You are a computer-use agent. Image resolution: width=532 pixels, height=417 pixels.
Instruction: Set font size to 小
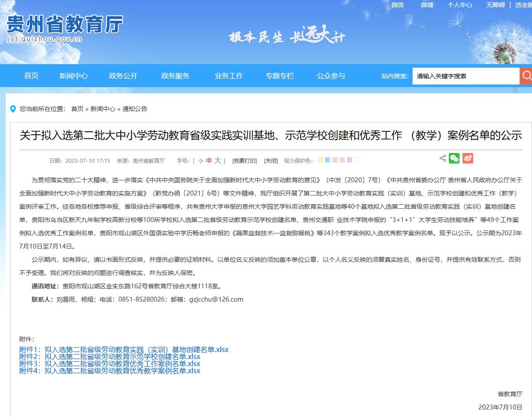[201, 161]
